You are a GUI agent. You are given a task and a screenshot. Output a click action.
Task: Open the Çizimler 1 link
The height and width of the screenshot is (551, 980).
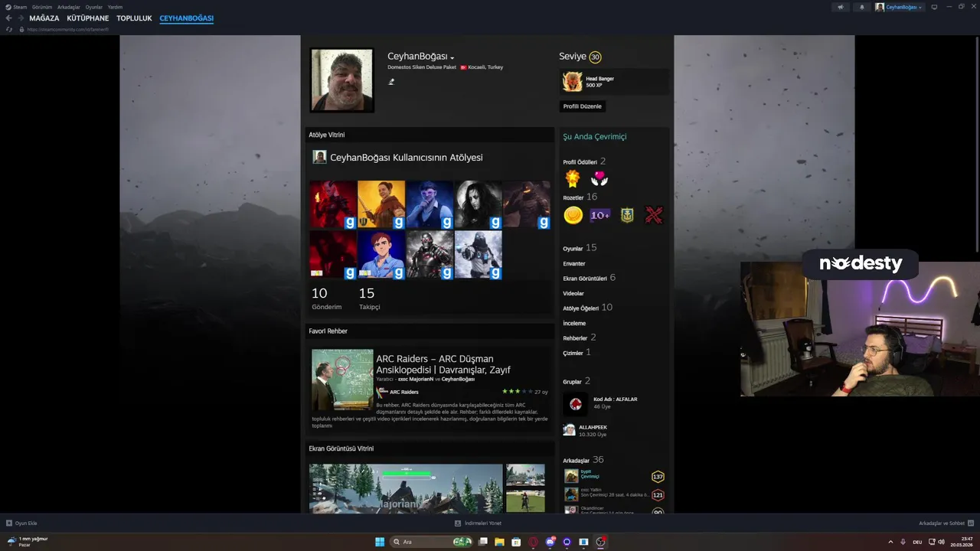[577, 353]
